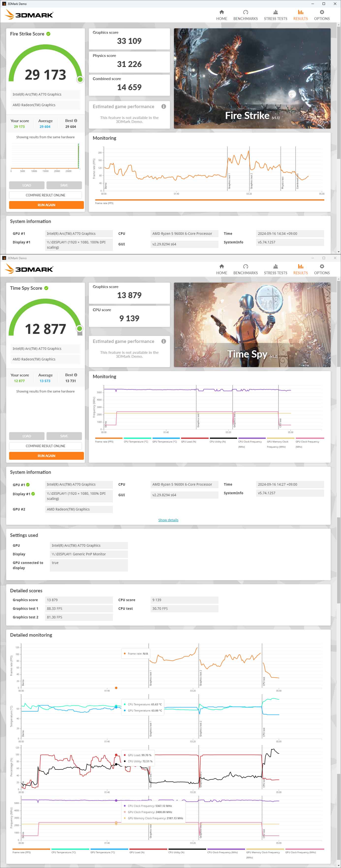Screen dimensions: 341x868
Task: Click scrollbar down arrow in Fire Strike window
Action: click(339, 252)
